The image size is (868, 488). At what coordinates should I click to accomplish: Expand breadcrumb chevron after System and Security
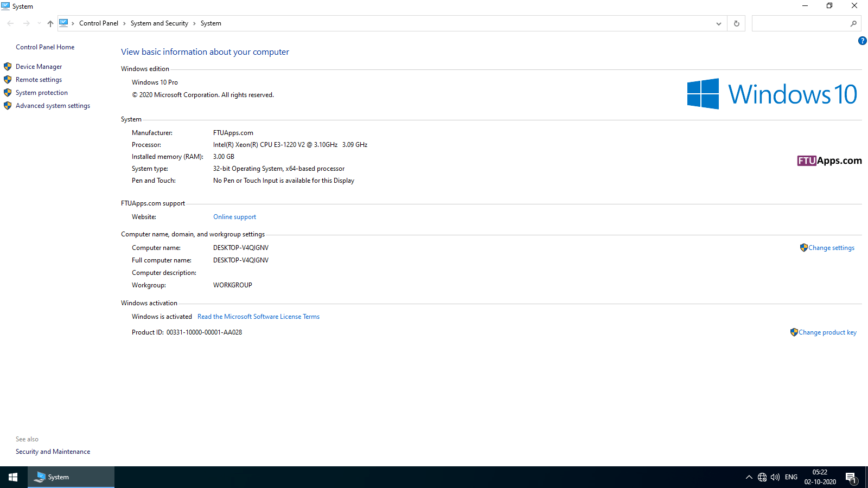[x=194, y=23]
